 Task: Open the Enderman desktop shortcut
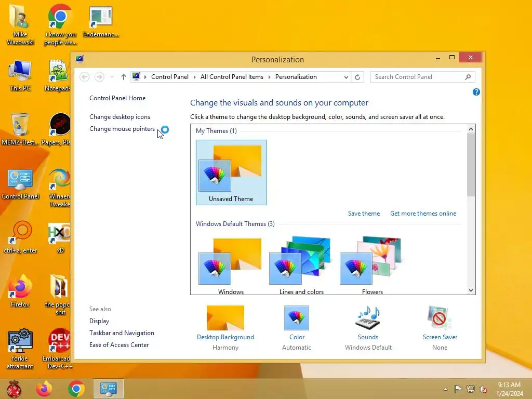(101, 21)
